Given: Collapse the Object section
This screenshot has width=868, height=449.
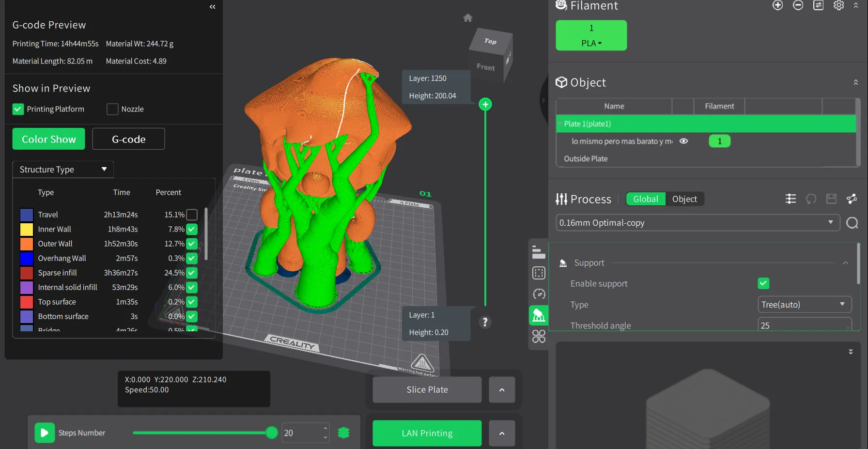Looking at the screenshot, I should (856, 82).
